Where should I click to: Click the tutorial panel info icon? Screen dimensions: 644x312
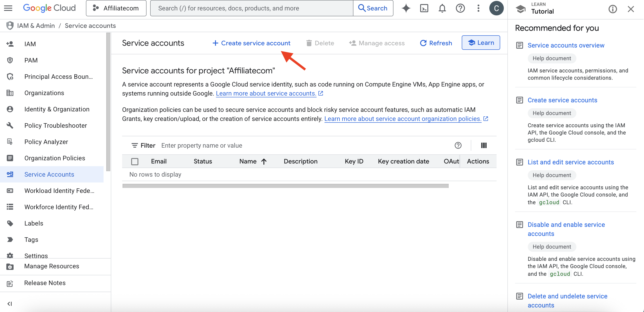613,9
